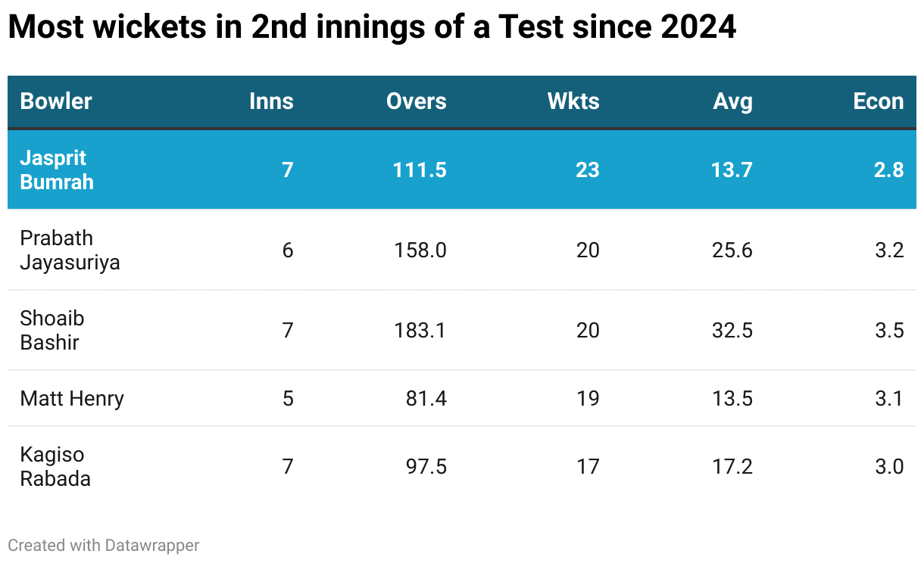The width and height of the screenshot is (924, 563).
Task: Select the Jasprit Bumrah row name
Action: click(57, 170)
